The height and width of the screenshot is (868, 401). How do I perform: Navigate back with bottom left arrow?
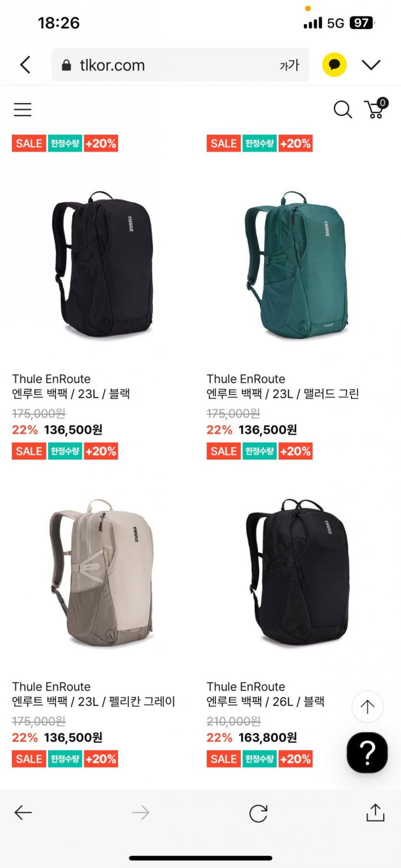(x=23, y=813)
